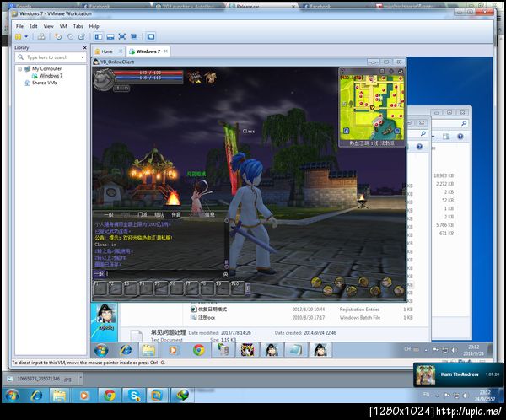Click the in-game minimap
The height and width of the screenshot is (420, 506).
(372, 107)
